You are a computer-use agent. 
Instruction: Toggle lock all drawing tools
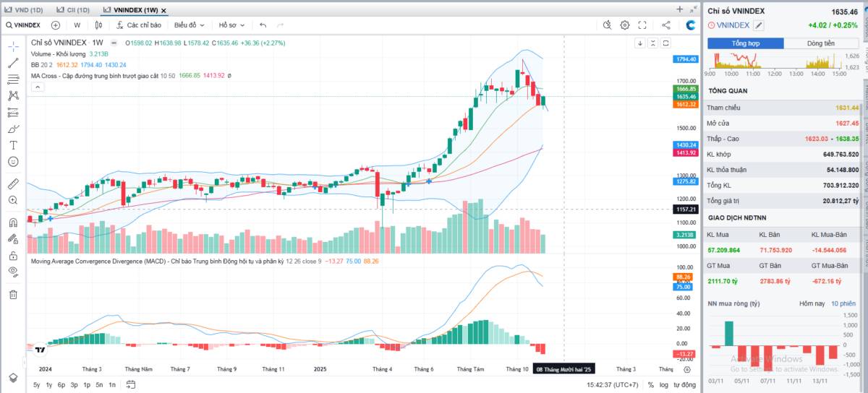[13, 256]
